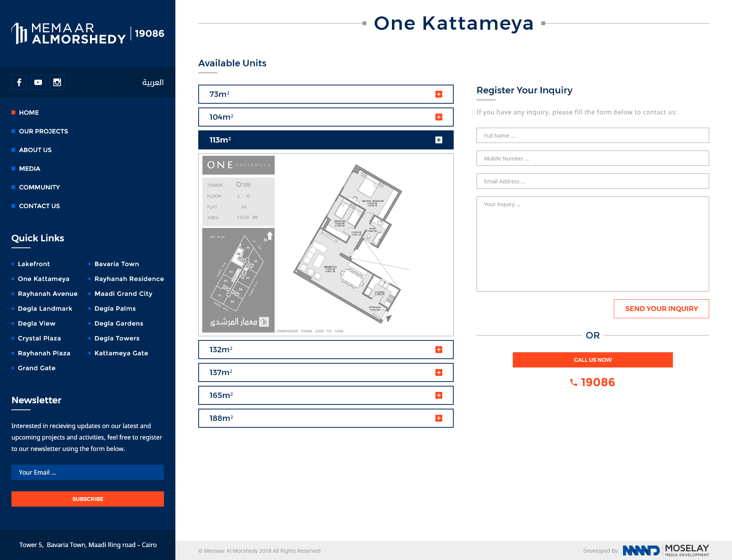
Task: Click the 19086 phone number link
Action: [x=598, y=382]
